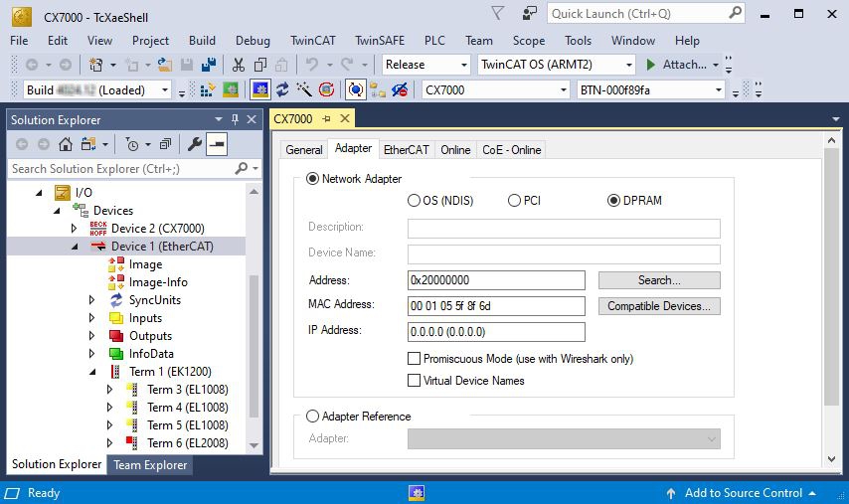Open Properties via the wrench icon
Viewport: 849px width, 504px height.
coord(195,144)
